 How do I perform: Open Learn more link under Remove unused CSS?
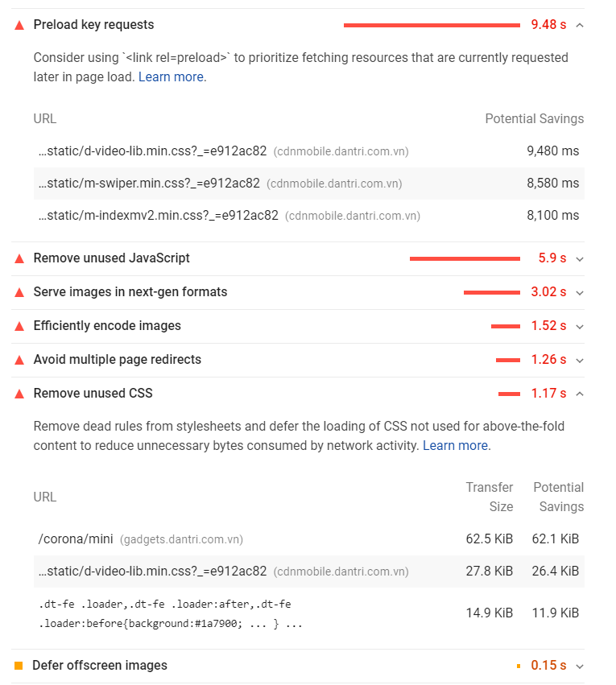pos(455,446)
